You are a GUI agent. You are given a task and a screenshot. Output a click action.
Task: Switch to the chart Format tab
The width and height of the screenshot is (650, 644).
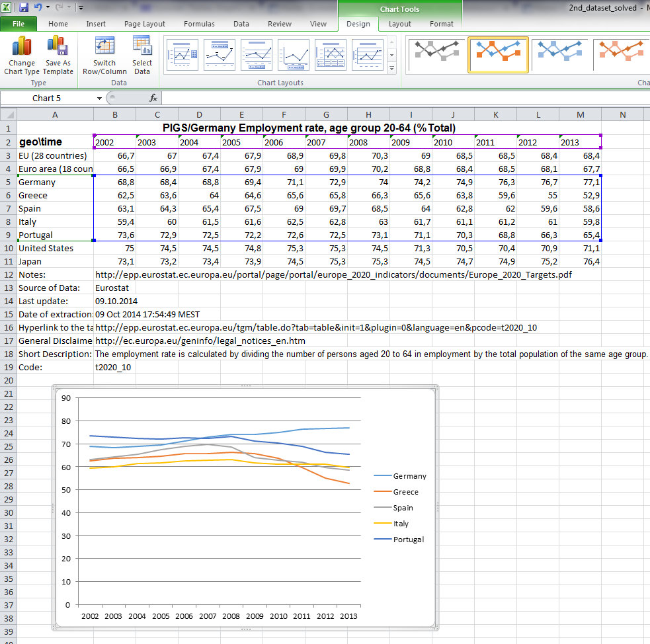(x=442, y=24)
